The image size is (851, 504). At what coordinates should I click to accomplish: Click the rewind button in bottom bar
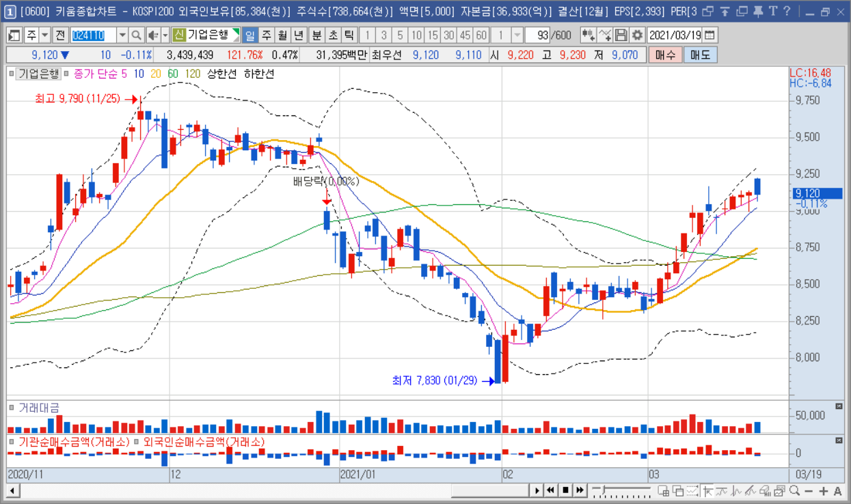pyautogui.click(x=551, y=490)
